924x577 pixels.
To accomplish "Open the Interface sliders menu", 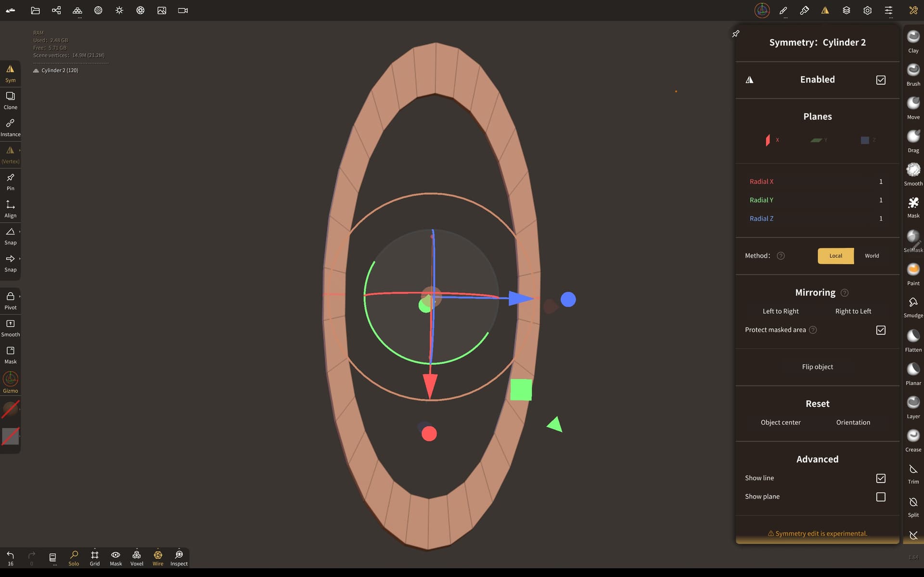I will [889, 10].
